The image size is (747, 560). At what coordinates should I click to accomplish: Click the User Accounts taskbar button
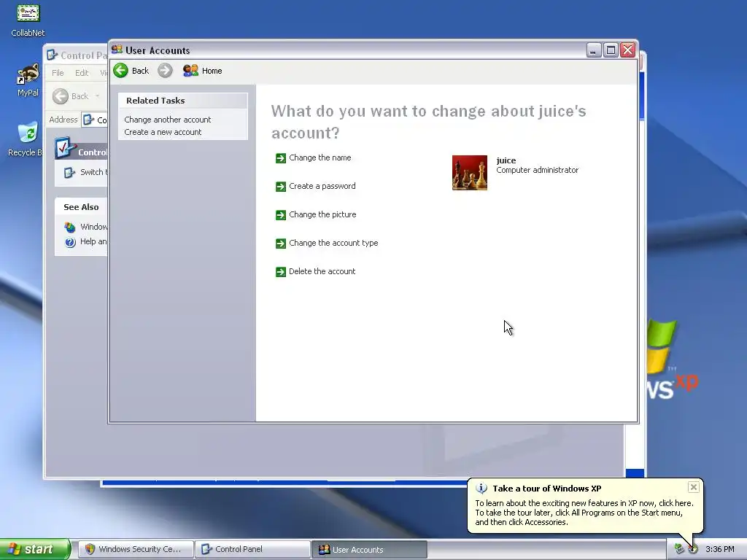[x=369, y=550]
